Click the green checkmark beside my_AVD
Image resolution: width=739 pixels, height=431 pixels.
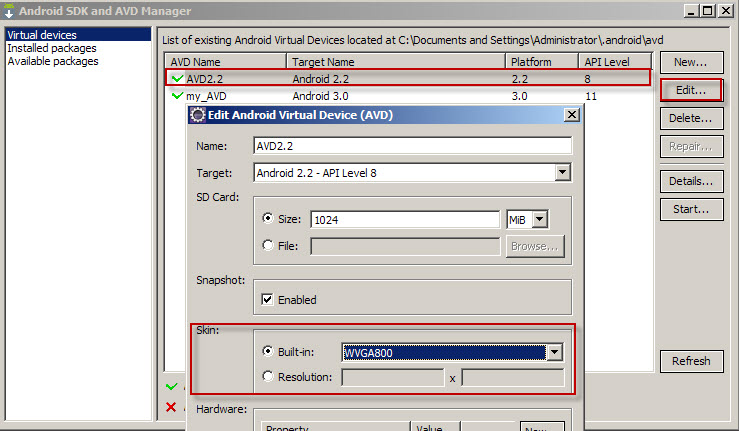click(x=177, y=96)
